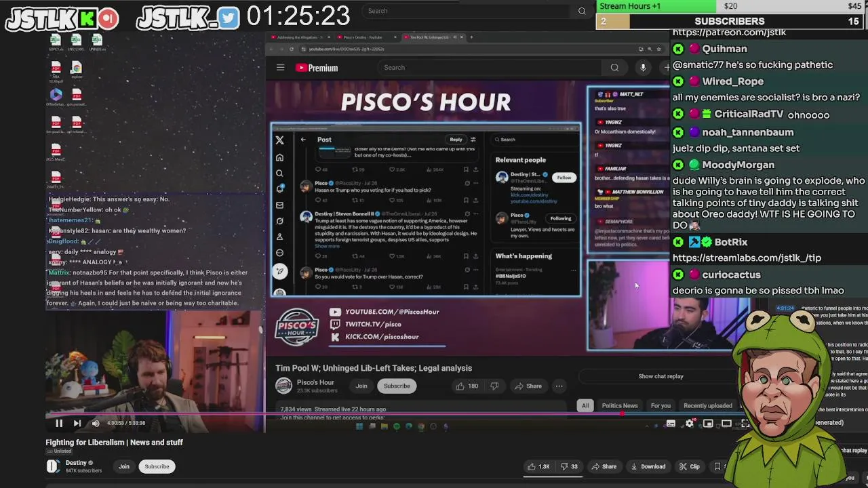Bookmark the 'Hasan or Trump' tweet
Viewport: 868px width, 488px height.
466,200
